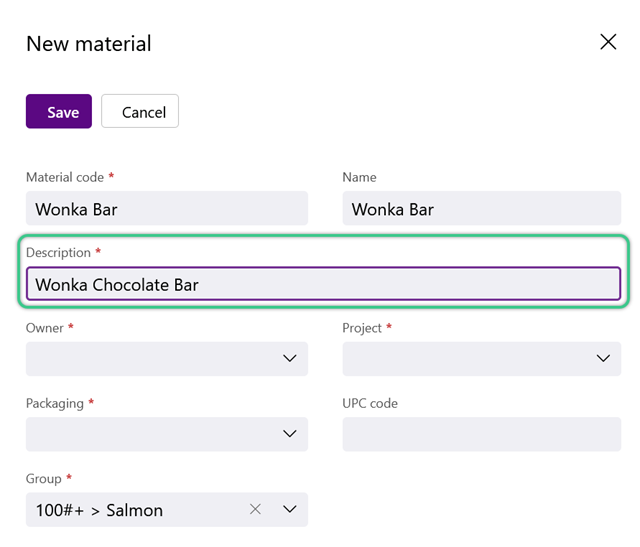Click the empty UPC code field
The height and width of the screenshot is (547, 640).
482,434
